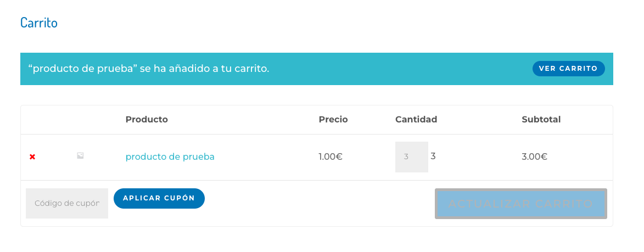Viewport: 644px width, 252px height.
Task: Click the VER CARRITO button
Action: click(x=568, y=69)
